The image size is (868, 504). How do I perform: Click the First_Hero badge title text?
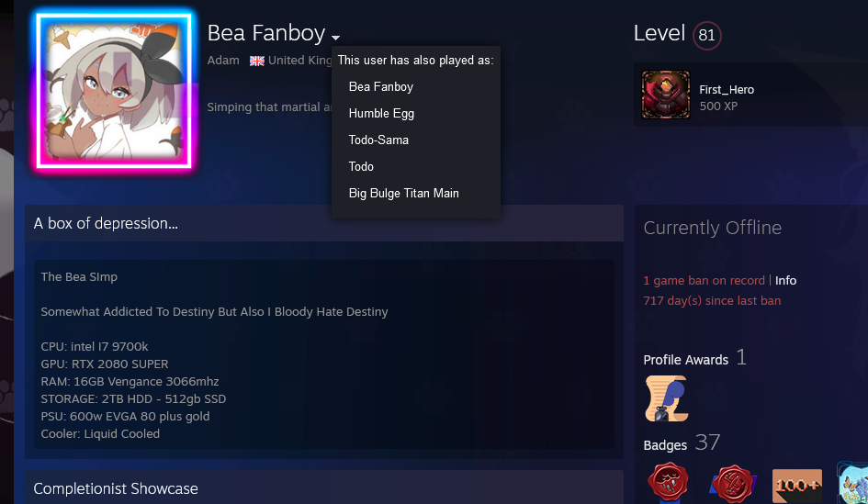727,90
